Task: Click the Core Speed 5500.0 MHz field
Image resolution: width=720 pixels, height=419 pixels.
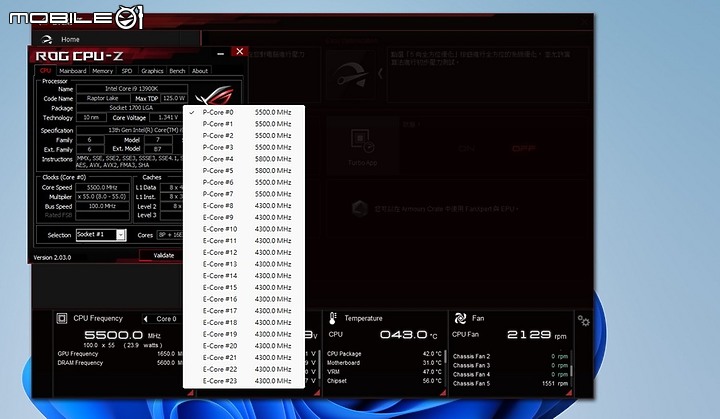Action: pos(102,187)
